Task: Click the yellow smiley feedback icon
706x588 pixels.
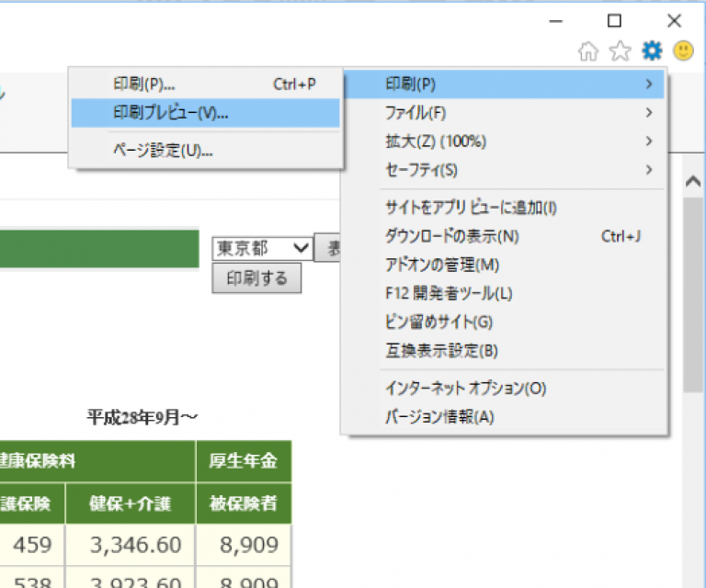Action: click(683, 51)
